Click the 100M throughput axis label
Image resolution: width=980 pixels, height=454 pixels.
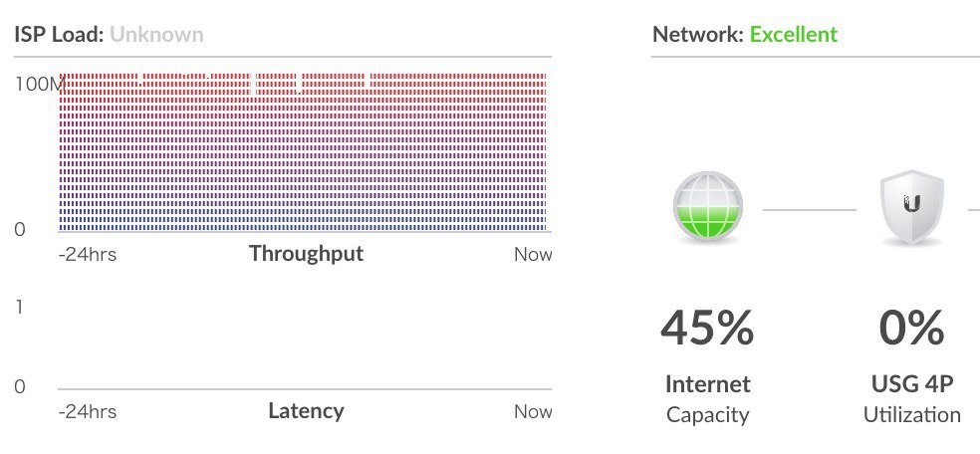click(40, 84)
